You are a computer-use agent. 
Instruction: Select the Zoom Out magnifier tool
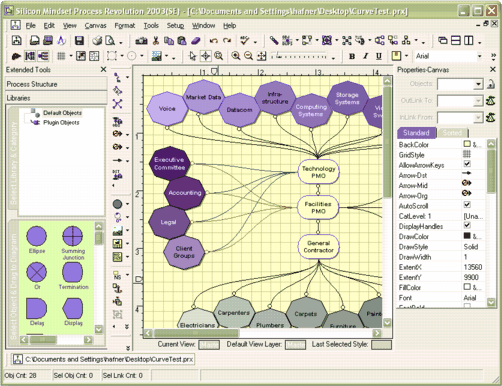coord(248,56)
